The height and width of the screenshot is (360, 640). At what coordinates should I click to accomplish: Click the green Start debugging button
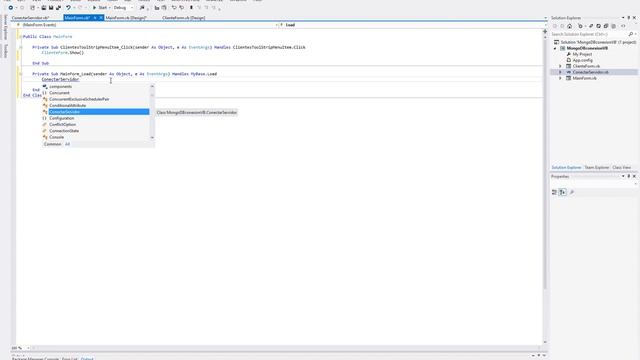point(99,7)
